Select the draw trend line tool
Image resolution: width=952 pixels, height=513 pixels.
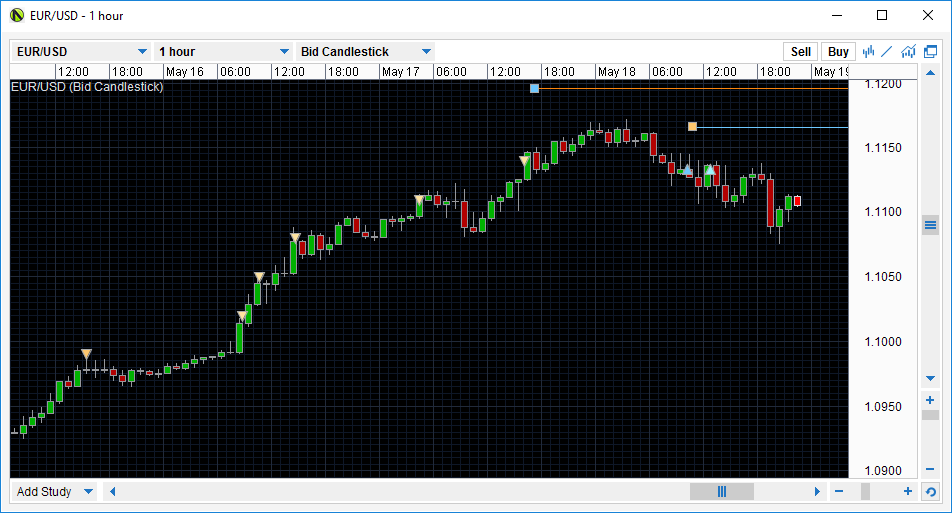pyautogui.click(x=887, y=52)
